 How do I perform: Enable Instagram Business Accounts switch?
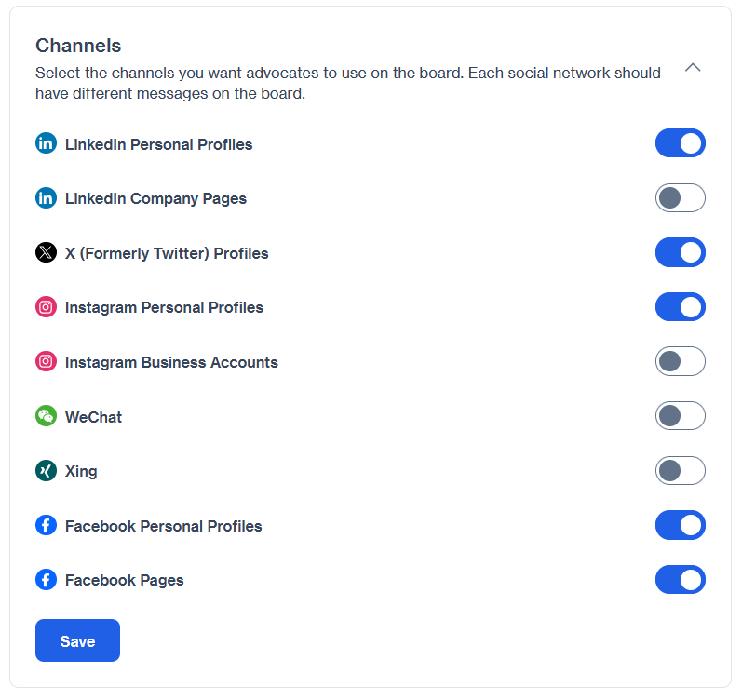point(680,361)
